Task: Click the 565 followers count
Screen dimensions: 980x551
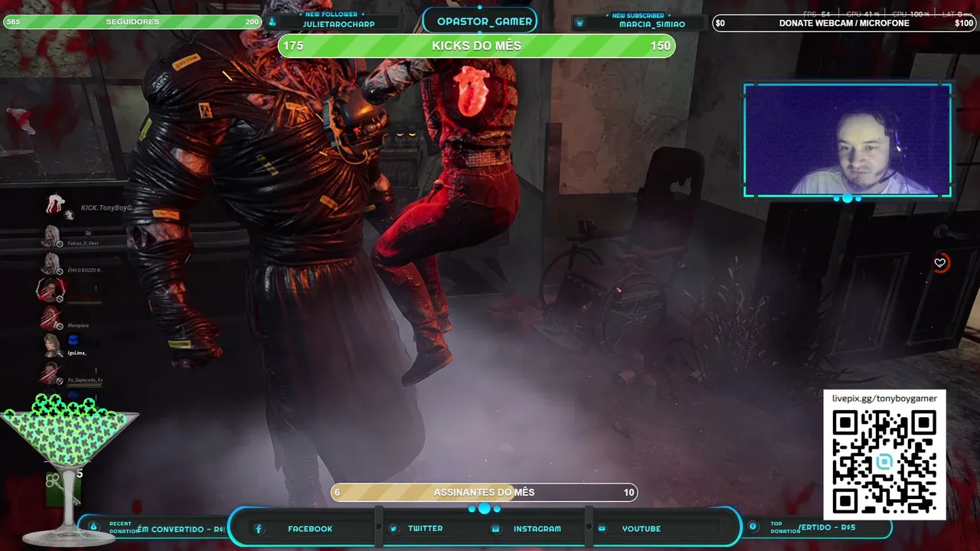Action: pos(13,22)
